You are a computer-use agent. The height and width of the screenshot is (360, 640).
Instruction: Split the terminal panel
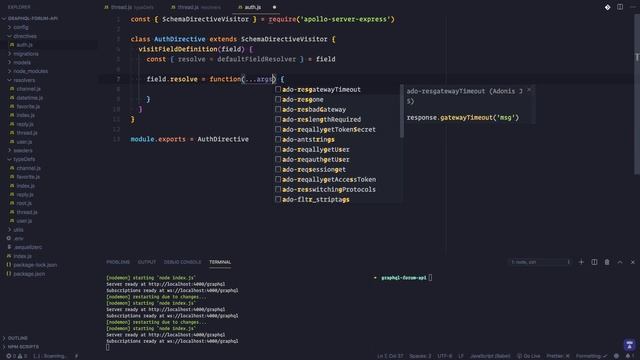pos(594,262)
